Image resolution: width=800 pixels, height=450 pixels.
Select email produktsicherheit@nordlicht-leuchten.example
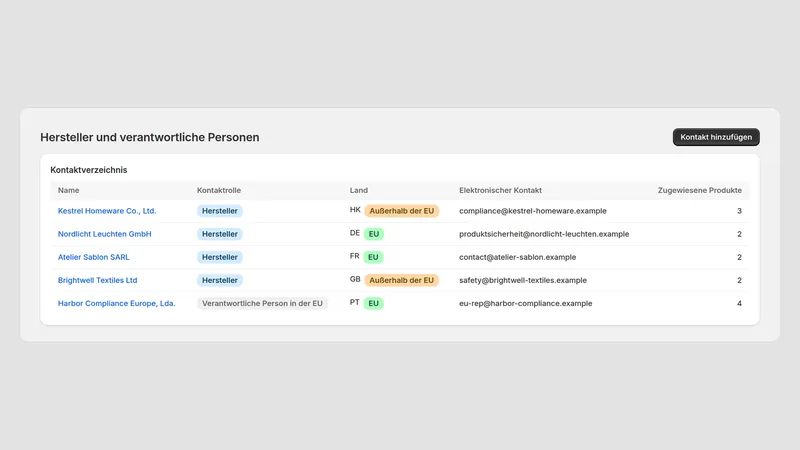[x=544, y=234]
